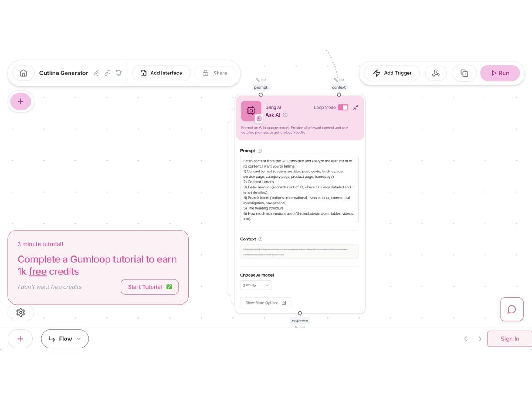Image resolution: width=532 pixels, height=399 pixels.
Task: Open notification bell settings icon
Action: point(119,73)
